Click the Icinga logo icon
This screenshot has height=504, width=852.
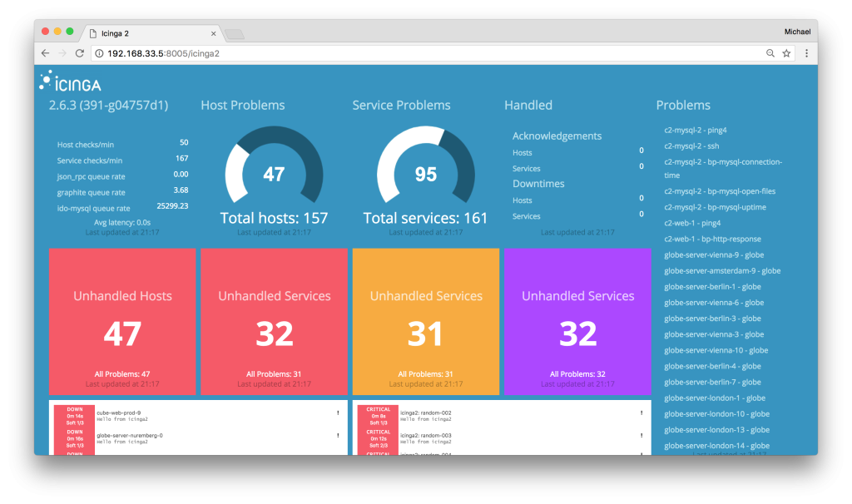[x=44, y=82]
